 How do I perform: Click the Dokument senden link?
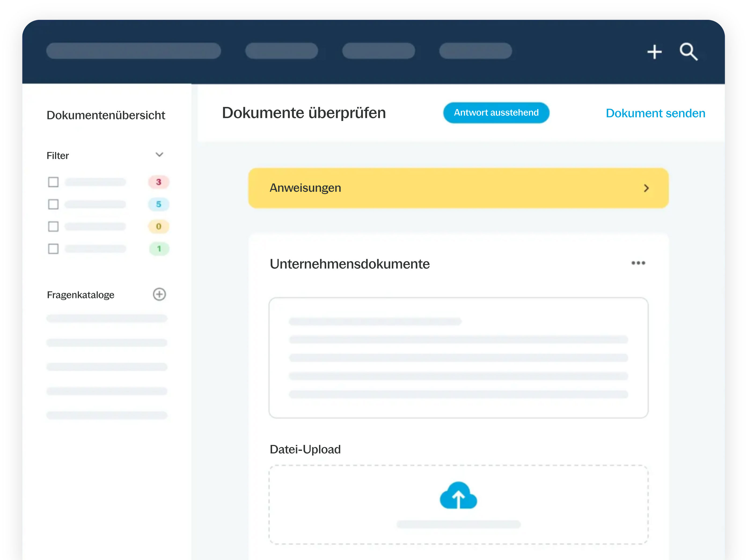click(x=655, y=113)
